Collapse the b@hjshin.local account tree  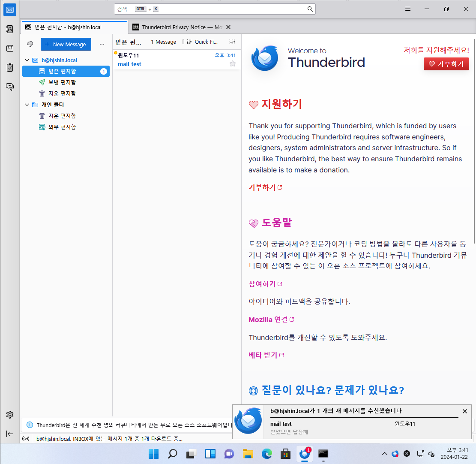(x=27, y=60)
